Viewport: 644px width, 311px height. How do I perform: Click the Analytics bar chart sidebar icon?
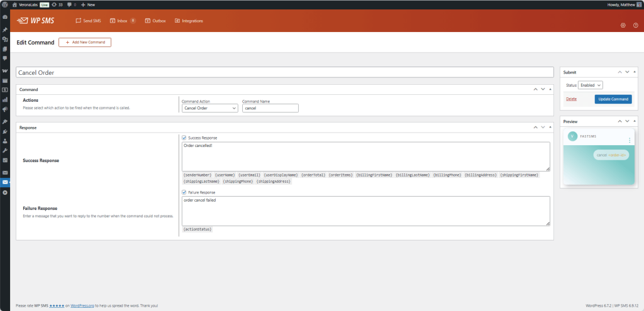pyautogui.click(x=5, y=99)
